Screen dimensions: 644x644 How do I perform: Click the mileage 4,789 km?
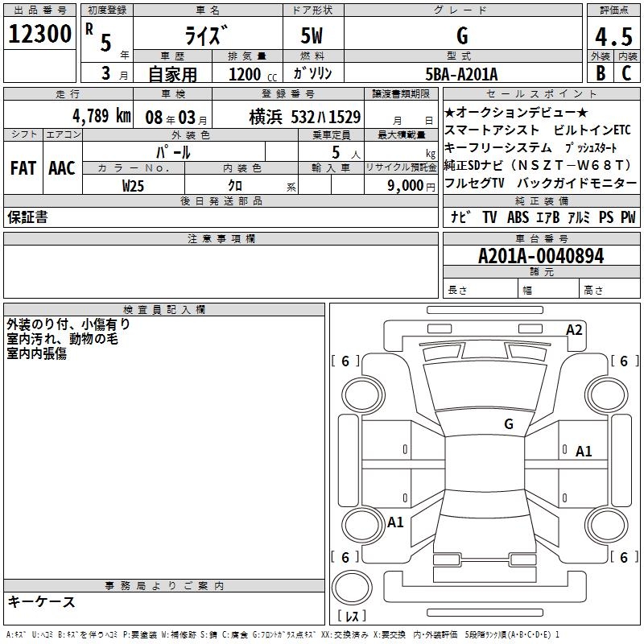coord(102,116)
